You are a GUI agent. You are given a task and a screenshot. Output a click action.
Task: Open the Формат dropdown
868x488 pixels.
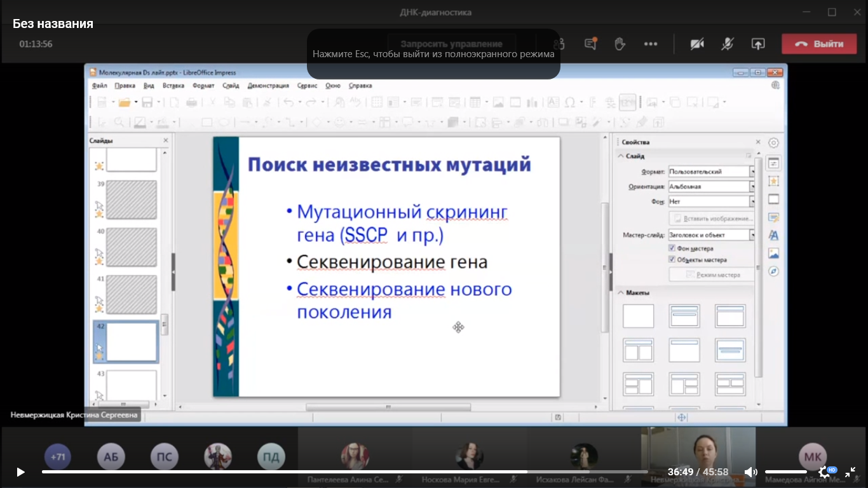pos(712,172)
